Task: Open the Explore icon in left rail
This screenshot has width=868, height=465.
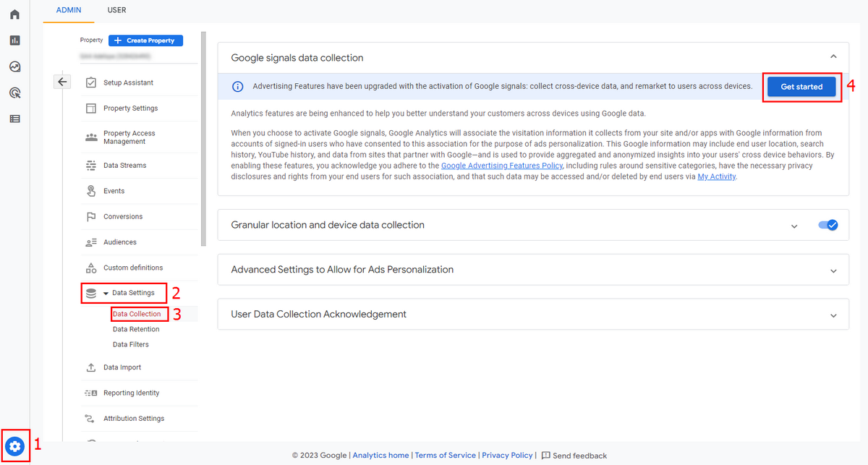Action: [14, 67]
